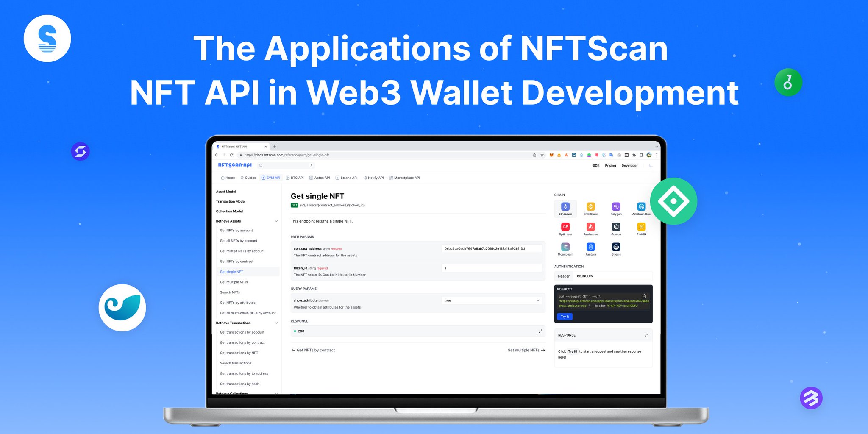Image resolution: width=868 pixels, height=434 pixels.
Task: Open Get minted NFTs by account
Action: pyautogui.click(x=242, y=251)
